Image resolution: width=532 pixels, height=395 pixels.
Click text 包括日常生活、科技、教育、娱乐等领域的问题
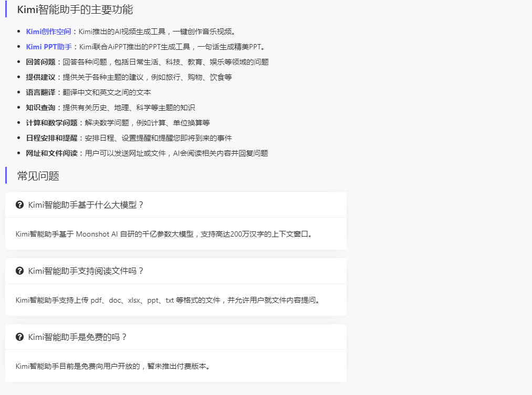[191, 62]
